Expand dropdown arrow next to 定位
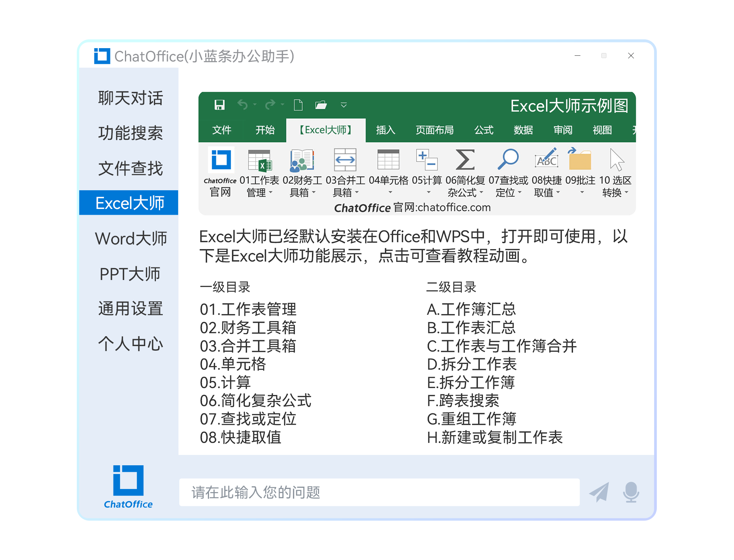Viewport: 734px width, 560px height. 520,193
